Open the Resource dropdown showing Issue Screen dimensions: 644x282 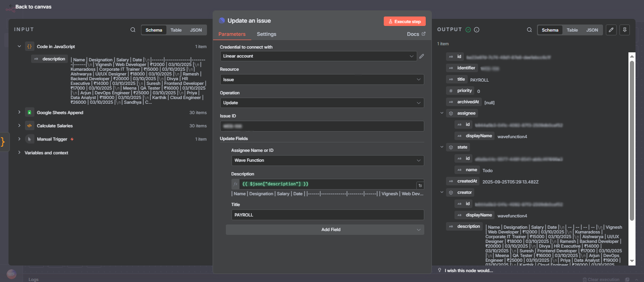[x=322, y=79]
